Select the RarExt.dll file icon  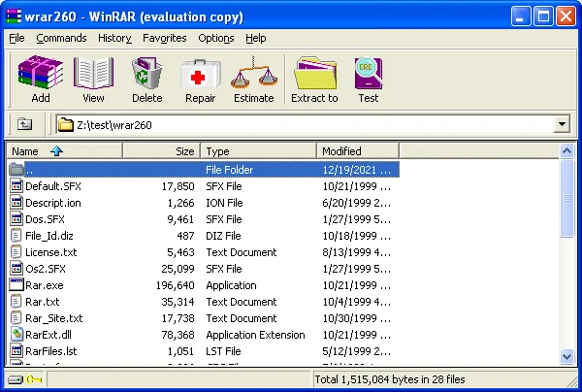coord(16,335)
